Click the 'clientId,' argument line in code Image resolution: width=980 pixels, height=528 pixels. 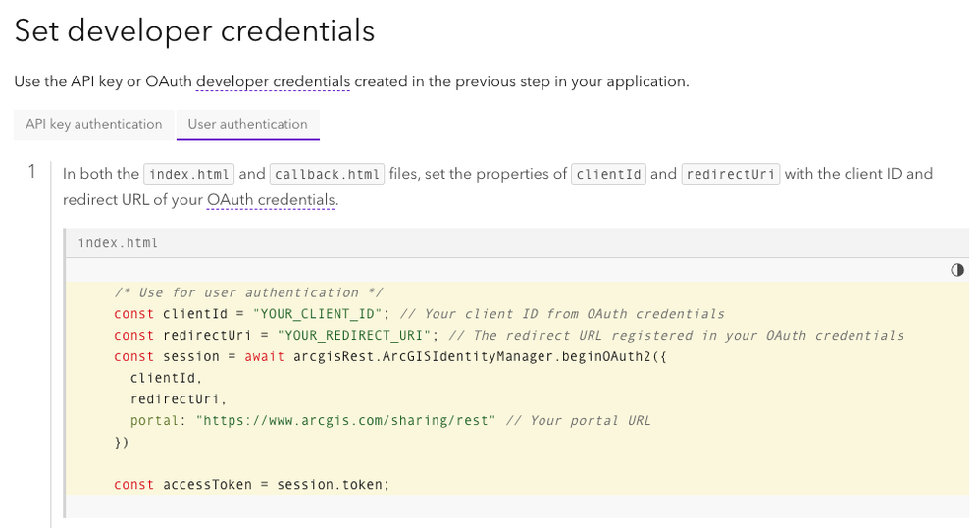click(x=166, y=378)
